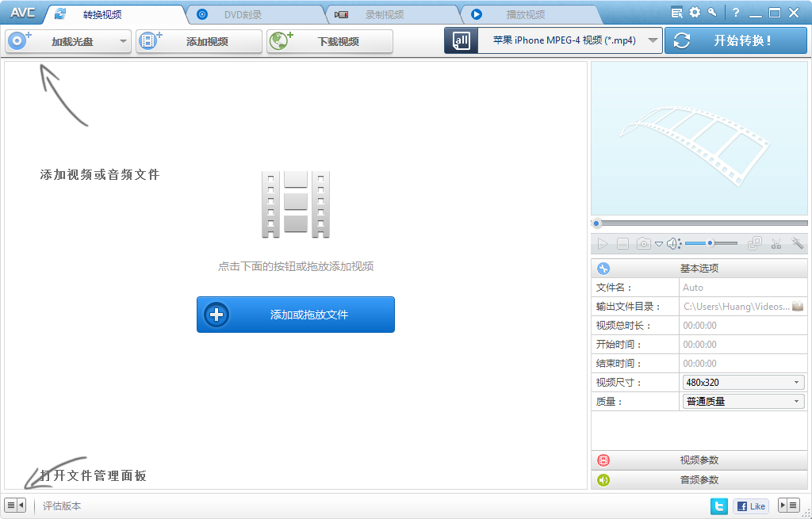Open the 视频尺寸 480x320 dropdown
Screen dimensions: 812x519
coord(743,383)
